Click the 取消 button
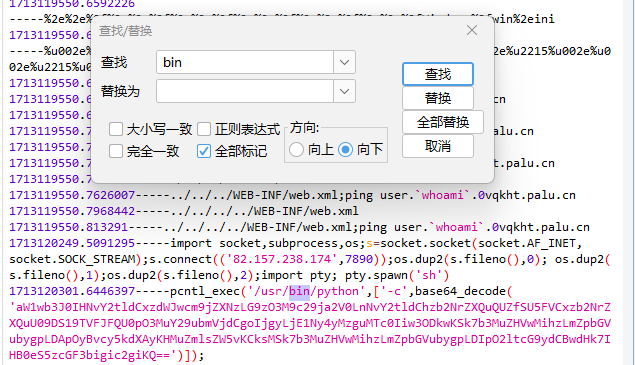Screen dimensions: 635x365 coord(438,146)
